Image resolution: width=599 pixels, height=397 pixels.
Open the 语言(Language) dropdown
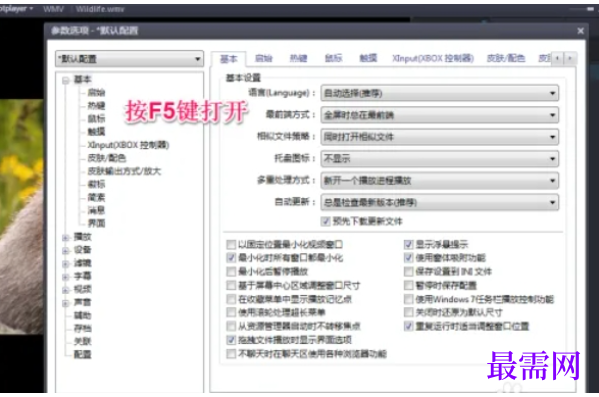click(440, 93)
